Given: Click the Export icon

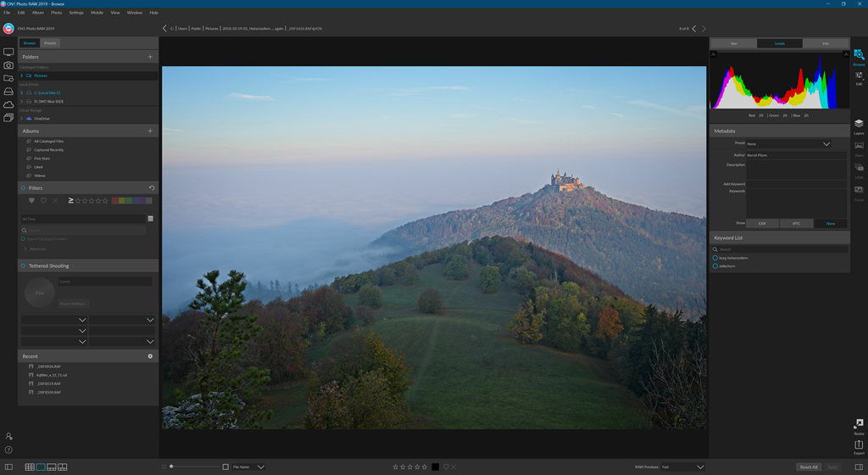Looking at the screenshot, I should pos(859,446).
